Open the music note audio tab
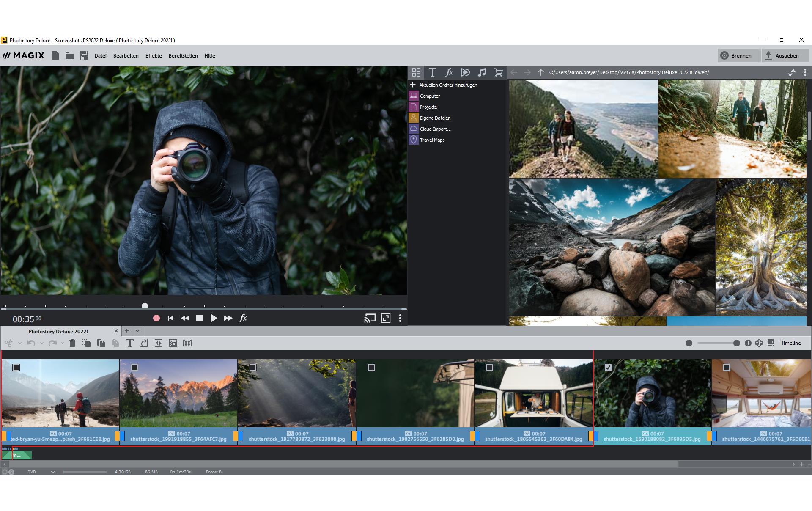Screen dimensions: 812x511 coord(482,72)
